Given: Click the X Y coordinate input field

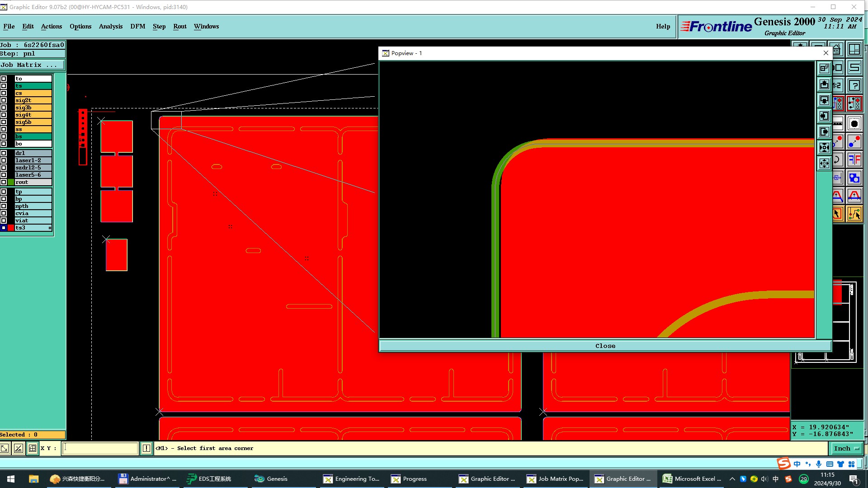Looking at the screenshot, I should [100, 448].
